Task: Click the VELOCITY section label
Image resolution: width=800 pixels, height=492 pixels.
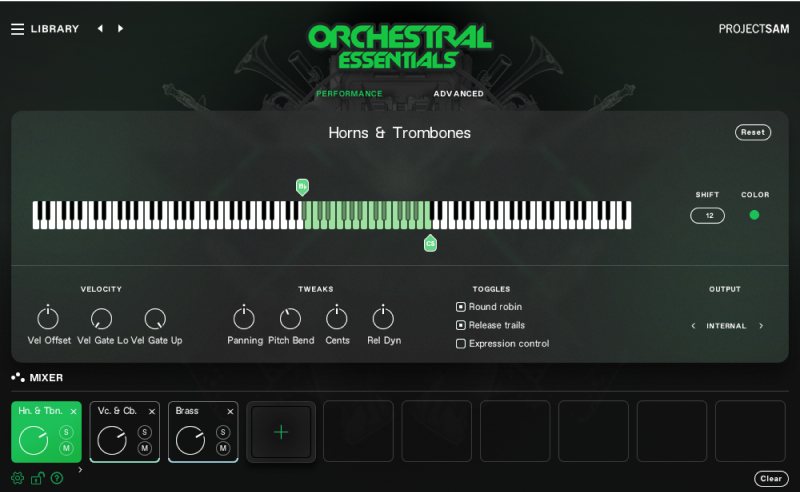Action: pyautogui.click(x=101, y=289)
